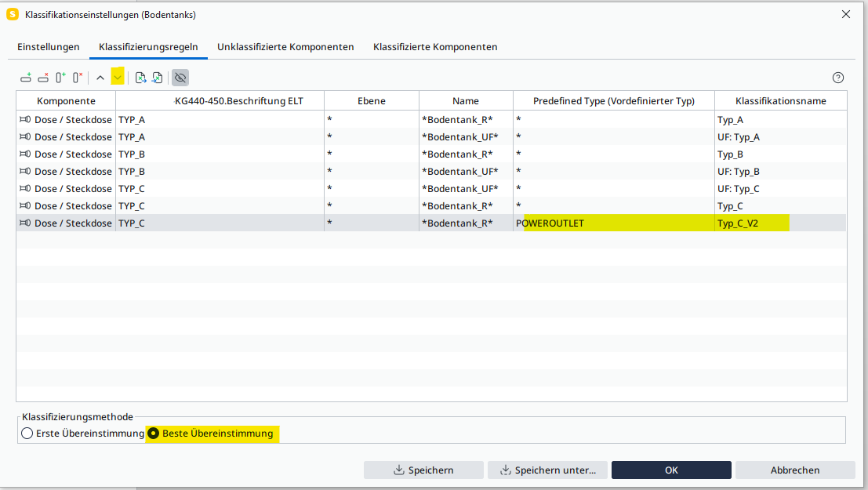Viewport: 868px width, 490px height.
Task: Move selected rule up with arrow
Action: tap(100, 78)
